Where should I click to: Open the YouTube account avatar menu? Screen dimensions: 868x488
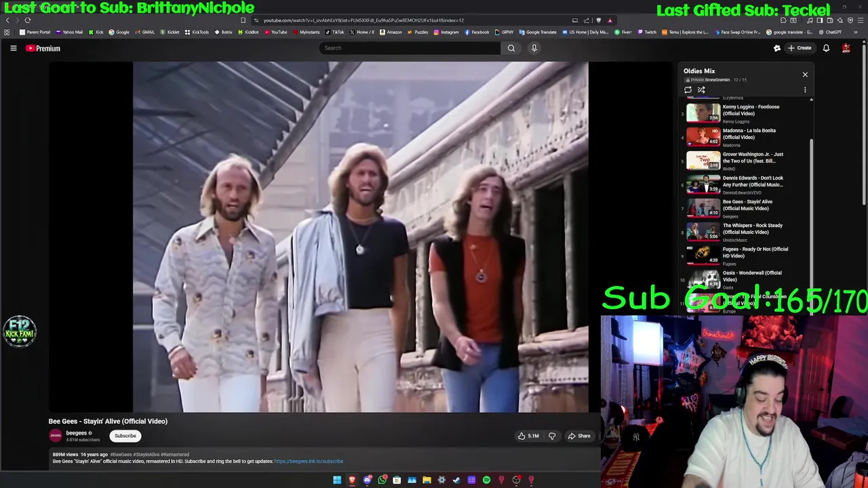(x=846, y=48)
